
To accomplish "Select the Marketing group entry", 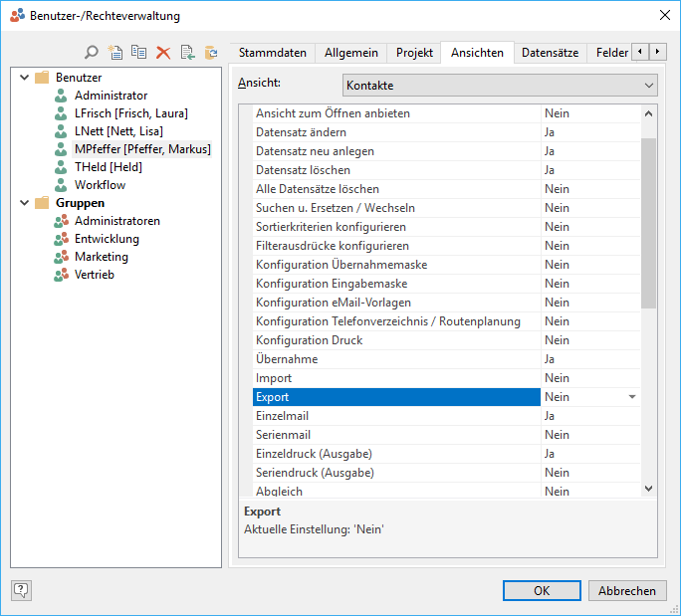I will (102, 257).
